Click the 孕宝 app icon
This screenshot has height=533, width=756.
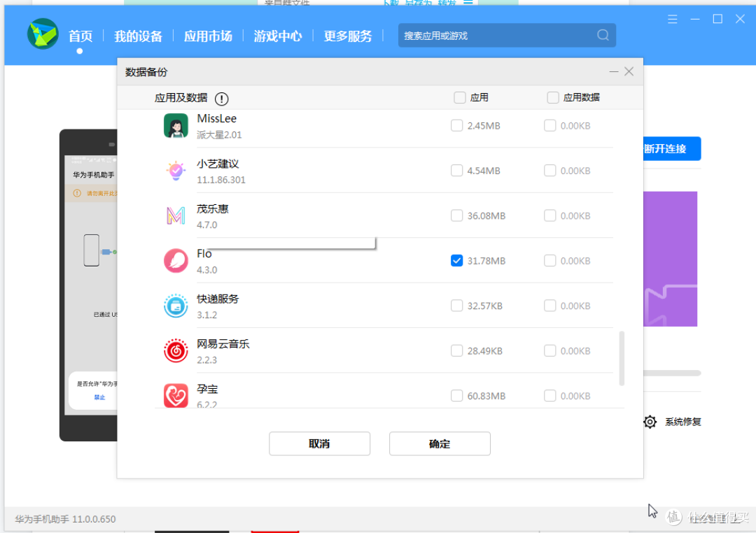176,395
